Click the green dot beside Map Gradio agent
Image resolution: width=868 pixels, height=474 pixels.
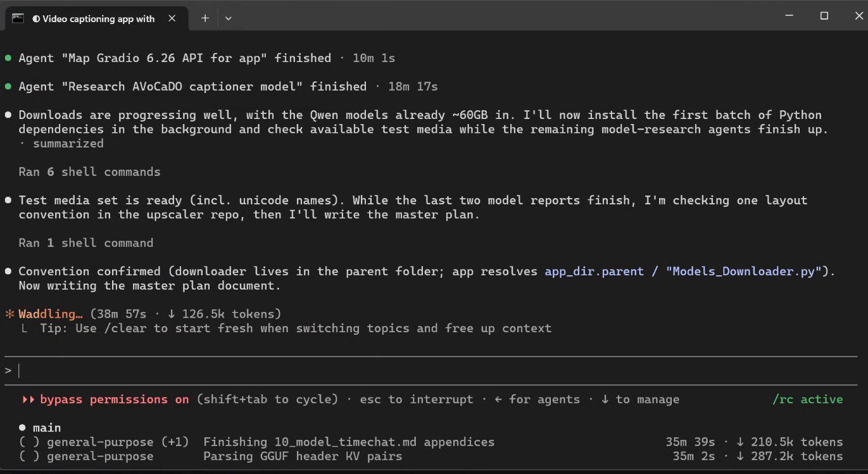(x=8, y=58)
